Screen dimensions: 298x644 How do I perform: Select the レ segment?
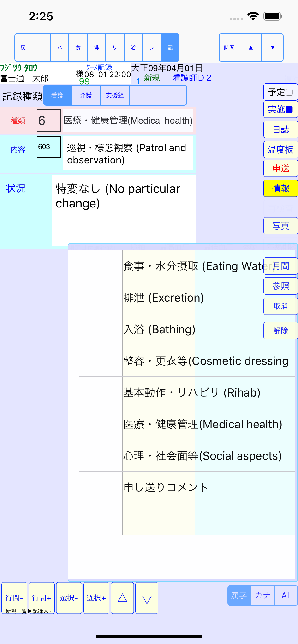(x=151, y=47)
